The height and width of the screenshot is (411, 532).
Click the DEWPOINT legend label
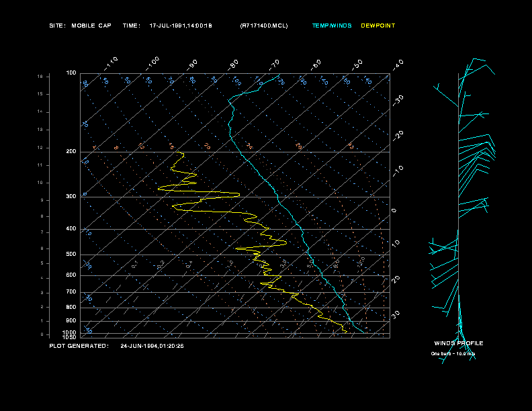click(x=378, y=26)
